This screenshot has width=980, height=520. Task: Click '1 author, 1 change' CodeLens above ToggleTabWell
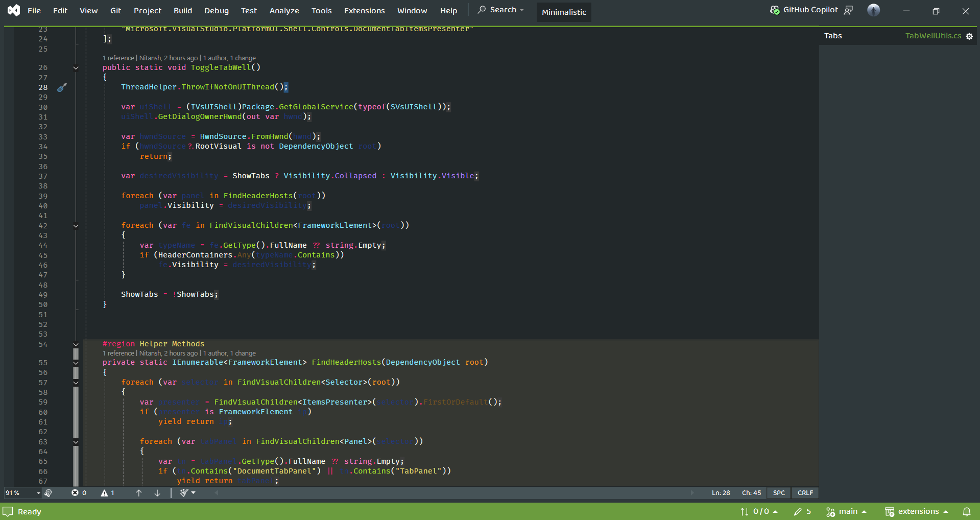229,58
